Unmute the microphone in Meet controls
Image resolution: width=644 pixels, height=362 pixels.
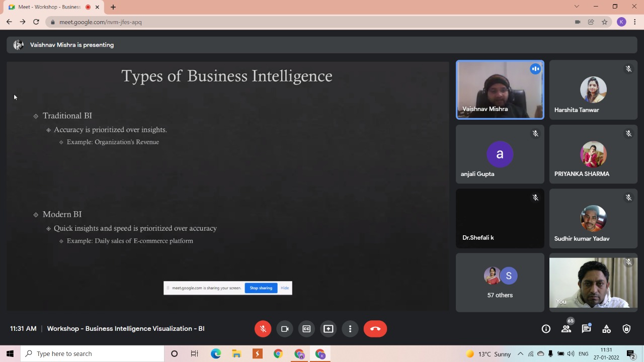pos(263,329)
